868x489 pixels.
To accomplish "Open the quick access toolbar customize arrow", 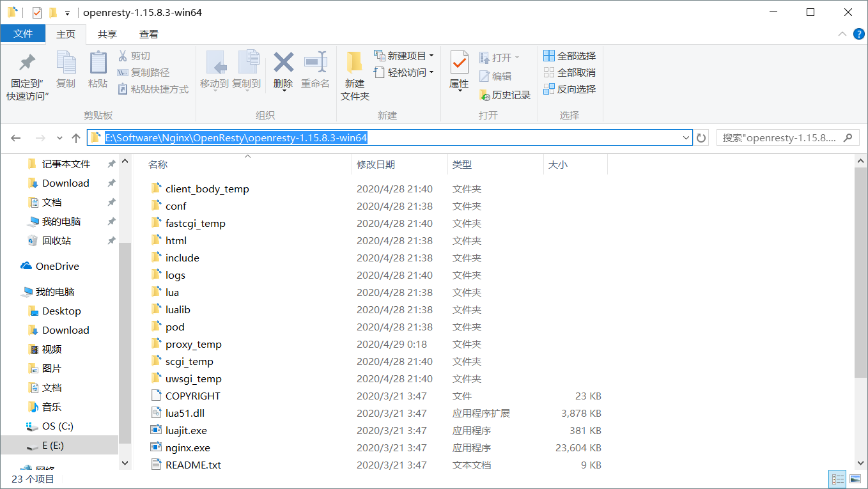I will [67, 13].
